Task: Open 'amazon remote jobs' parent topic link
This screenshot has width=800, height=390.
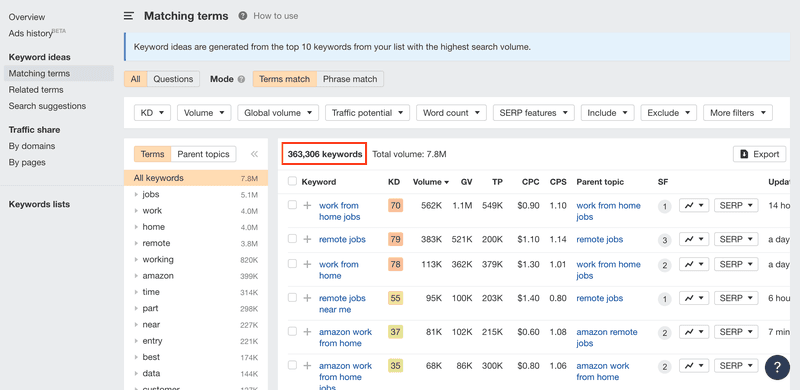Action: coord(607,337)
